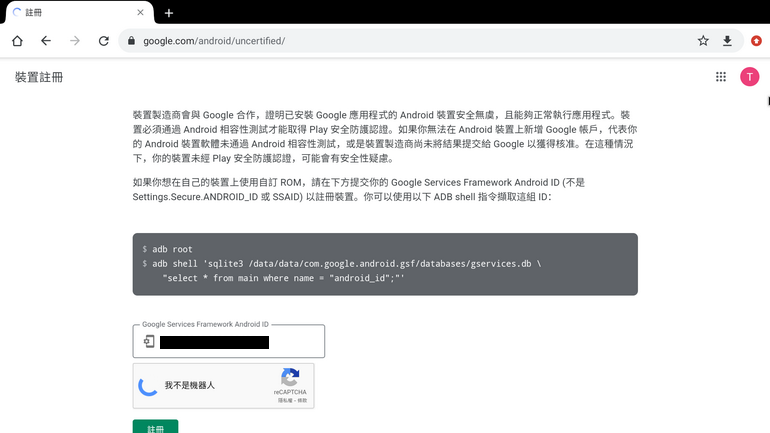
Task: Click the adb shell sqlite3 command line
Action: pyautogui.click(x=342, y=264)
